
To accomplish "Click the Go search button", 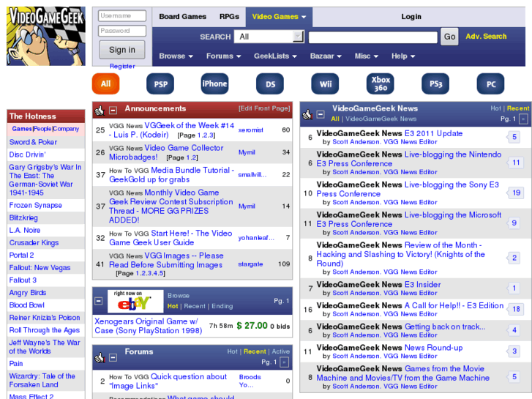I will 449,37.
